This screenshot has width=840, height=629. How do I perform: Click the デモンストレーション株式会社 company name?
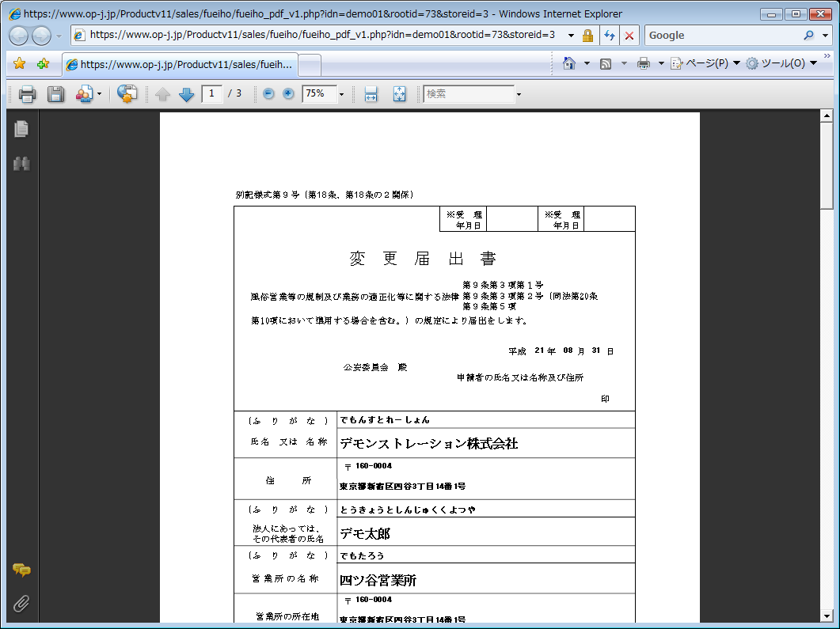[x=429, y=443]
